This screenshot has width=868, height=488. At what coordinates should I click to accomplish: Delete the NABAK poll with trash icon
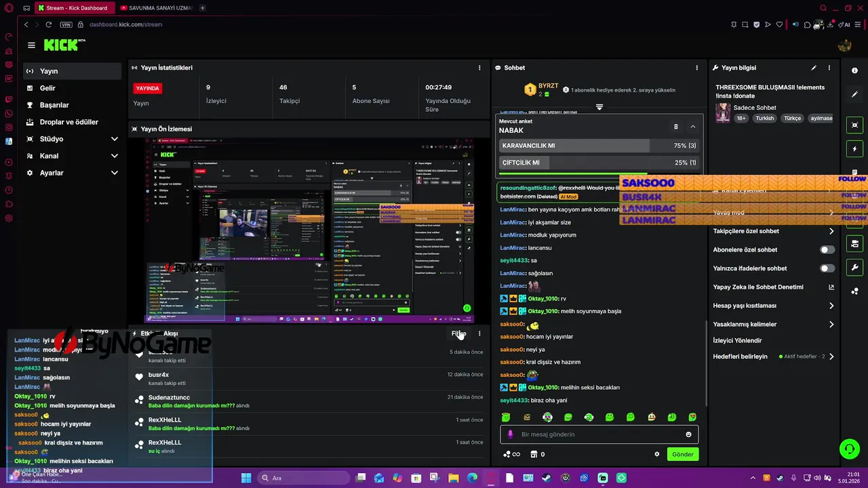pos(675,127)
